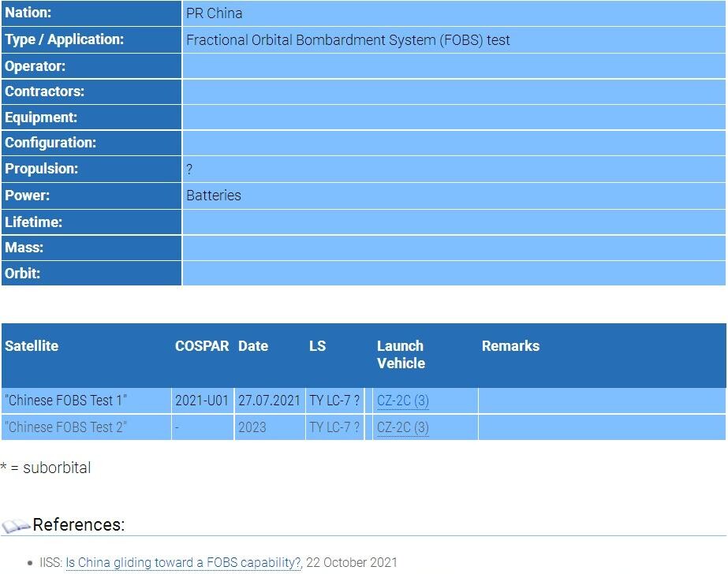Viewport: 728px width, 574px height.
Task: Click the Remarks column header
Action: (510, 346)
